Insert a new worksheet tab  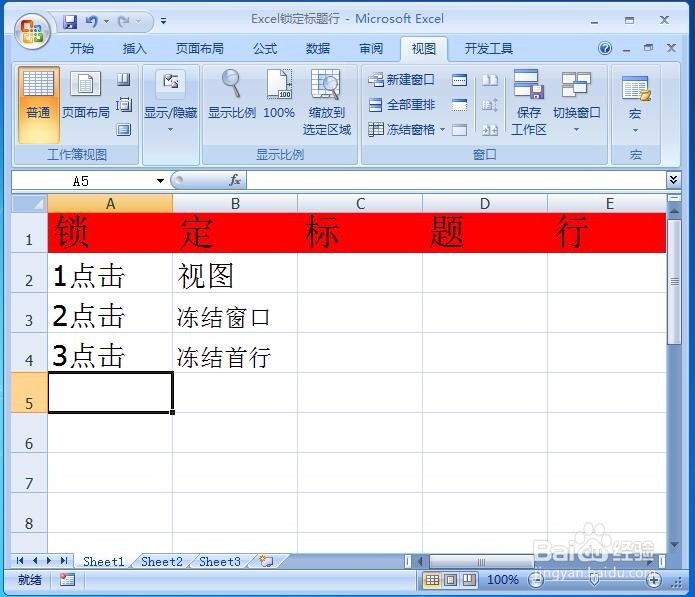pyautogui.click(x=266, y=561)
